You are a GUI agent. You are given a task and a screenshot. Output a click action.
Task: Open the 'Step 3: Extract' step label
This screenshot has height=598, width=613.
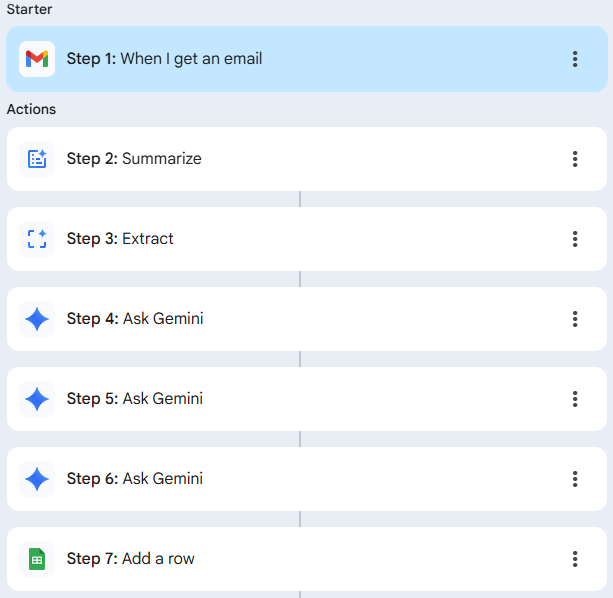click(x=120, y=239)
